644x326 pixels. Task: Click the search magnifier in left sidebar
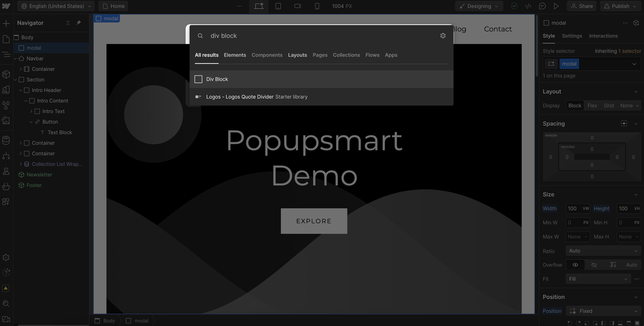[x=6, y=303]
